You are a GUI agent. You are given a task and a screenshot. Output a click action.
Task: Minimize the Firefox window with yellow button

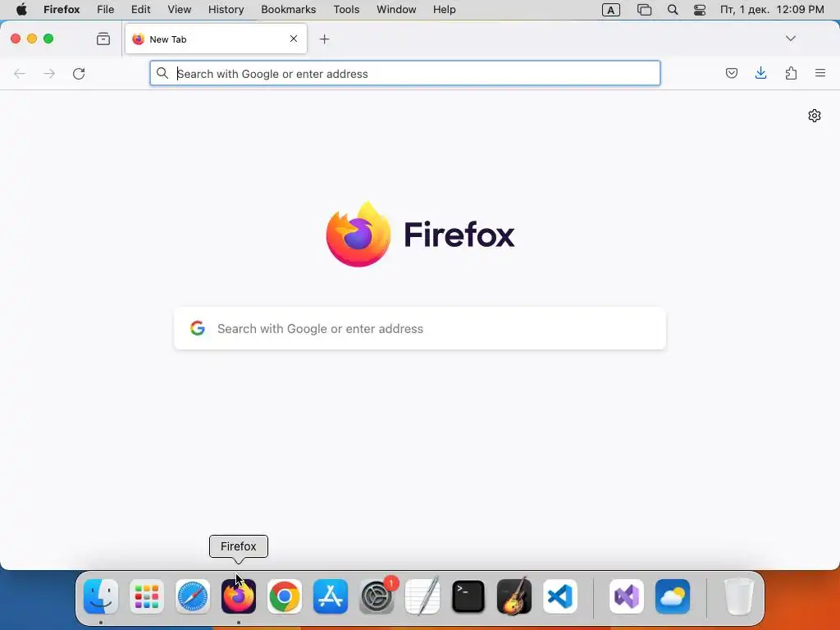(32, 39)
